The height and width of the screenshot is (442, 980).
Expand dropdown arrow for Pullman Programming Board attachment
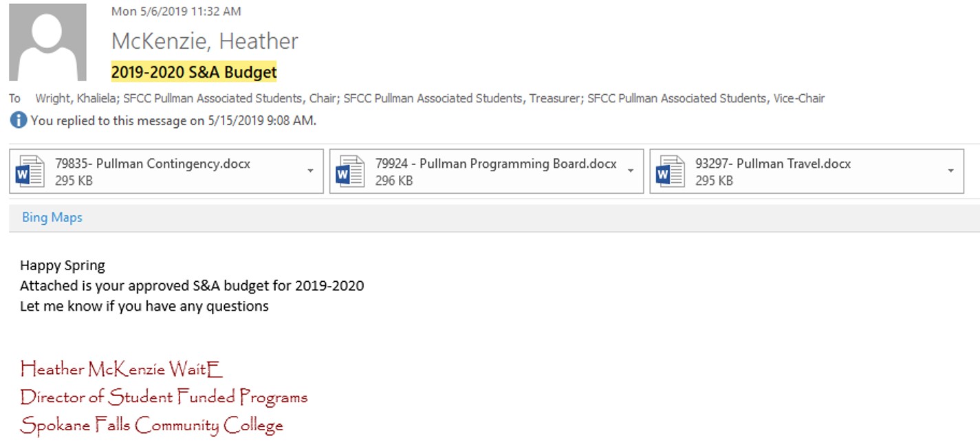(631, 171)
